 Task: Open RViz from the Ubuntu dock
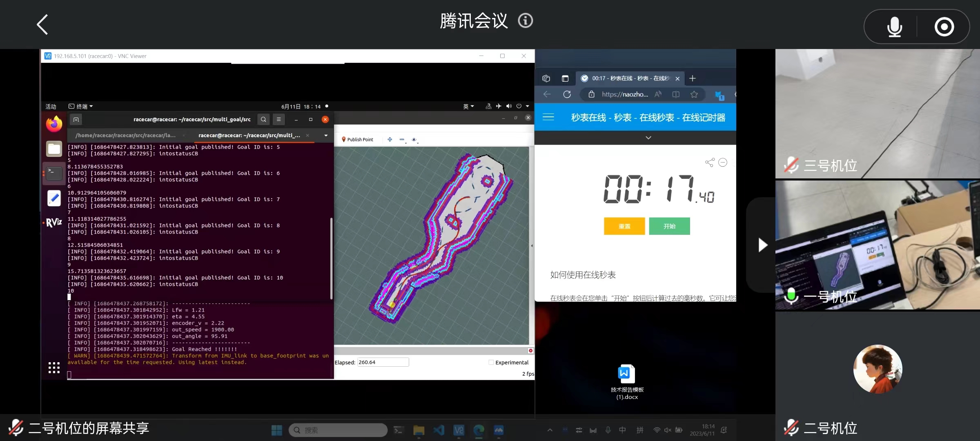coord(54,223)
